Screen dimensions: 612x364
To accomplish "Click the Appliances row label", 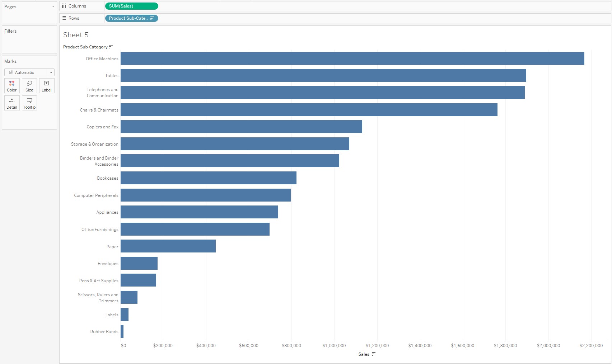I will tap(107, 212).
